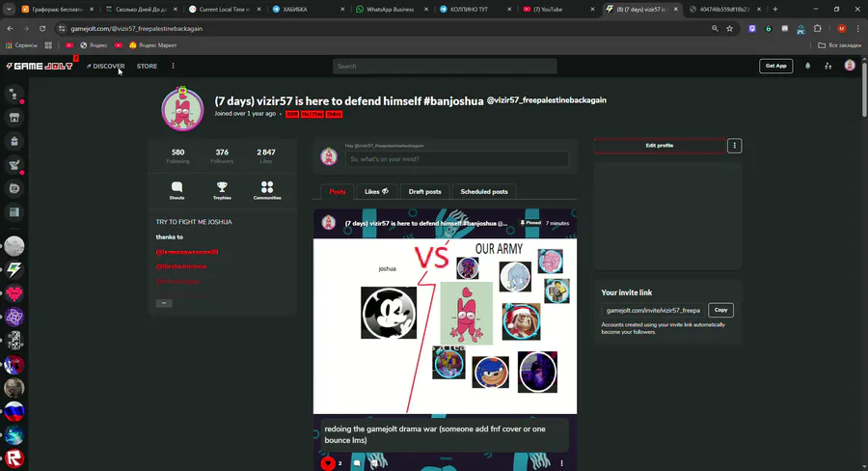Open the Russian flag community icon
Screen dimensions: 868x471
(x=14, y=412)
